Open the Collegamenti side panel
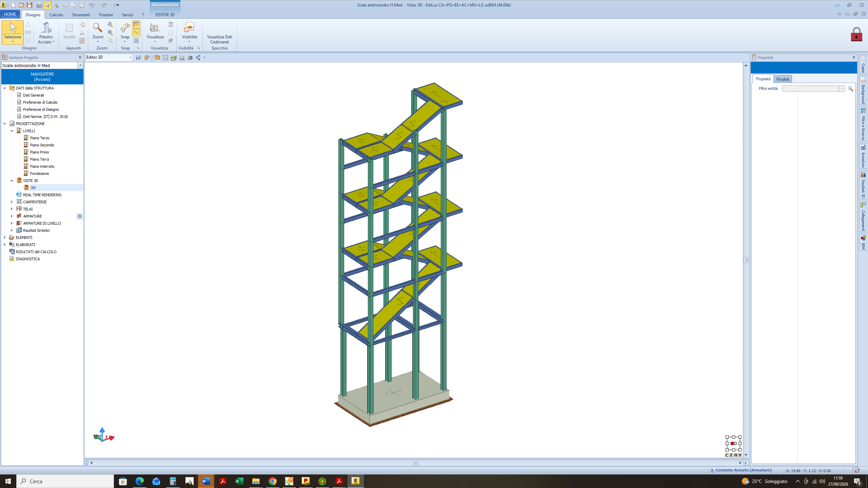 863,217
